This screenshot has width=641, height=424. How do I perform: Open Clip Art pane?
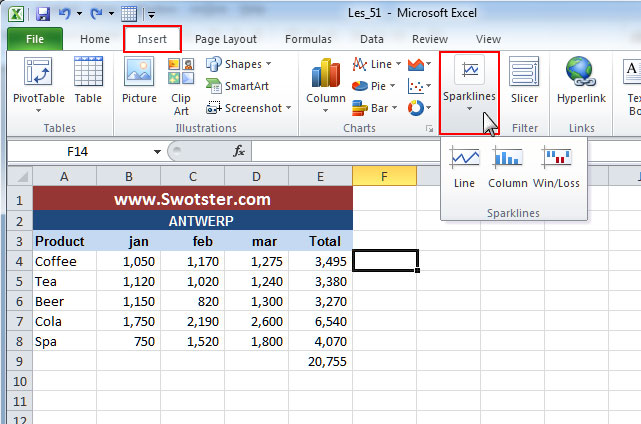tap(181, 87)
